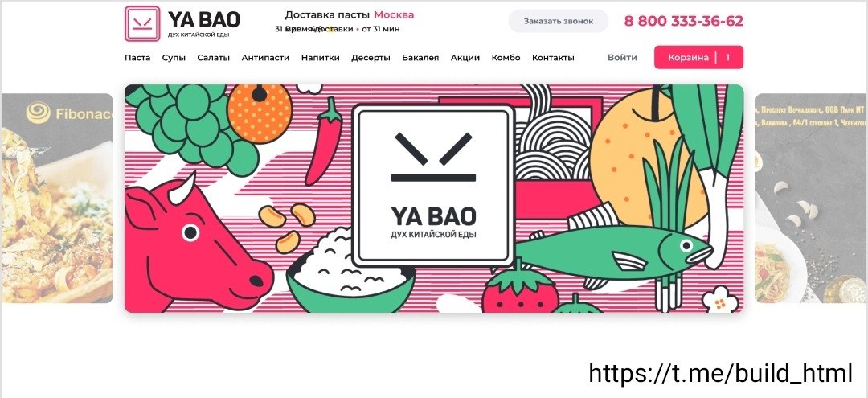The image size is (868, 398).
Task: Show the previous Fibonacci slide on the left
Action: [x=57, y=198]
